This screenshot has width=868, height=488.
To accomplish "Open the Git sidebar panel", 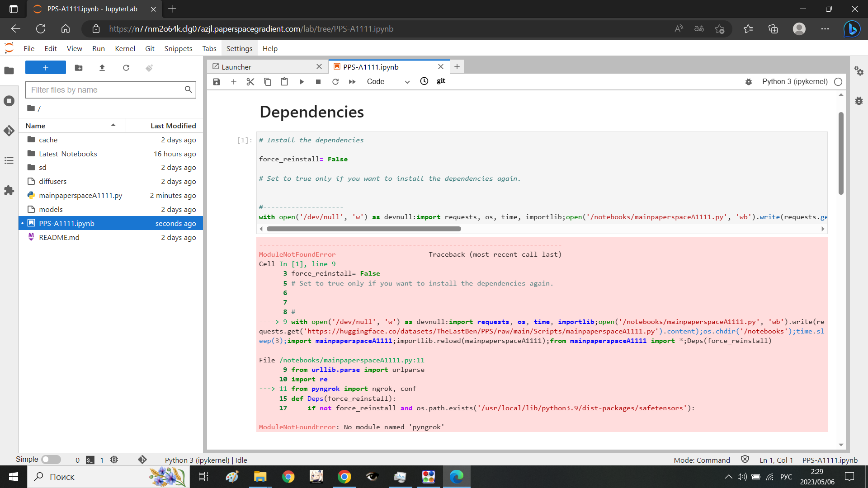I will [9, 131].
